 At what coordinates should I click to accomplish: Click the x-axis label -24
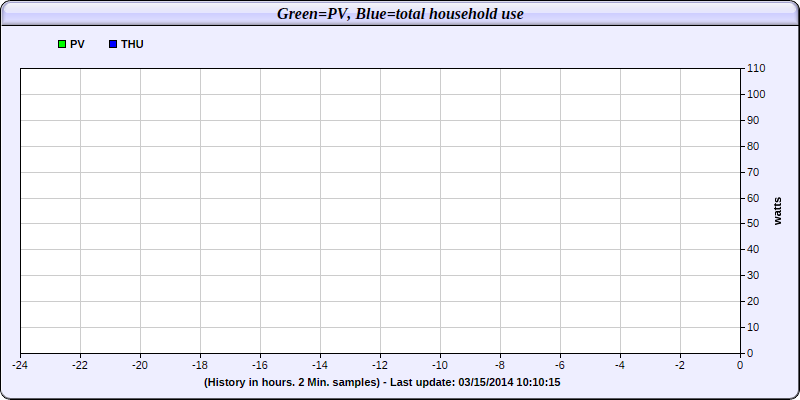coord(20,365)
